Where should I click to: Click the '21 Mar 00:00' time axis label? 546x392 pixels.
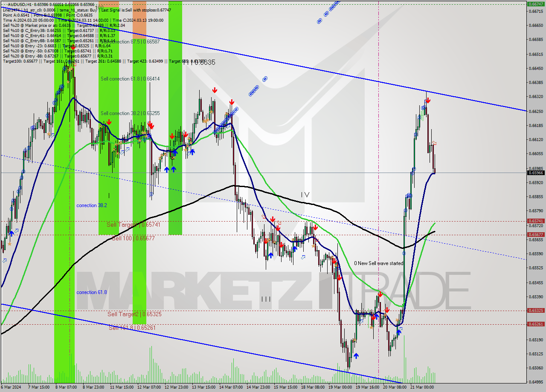pos(422,387)
